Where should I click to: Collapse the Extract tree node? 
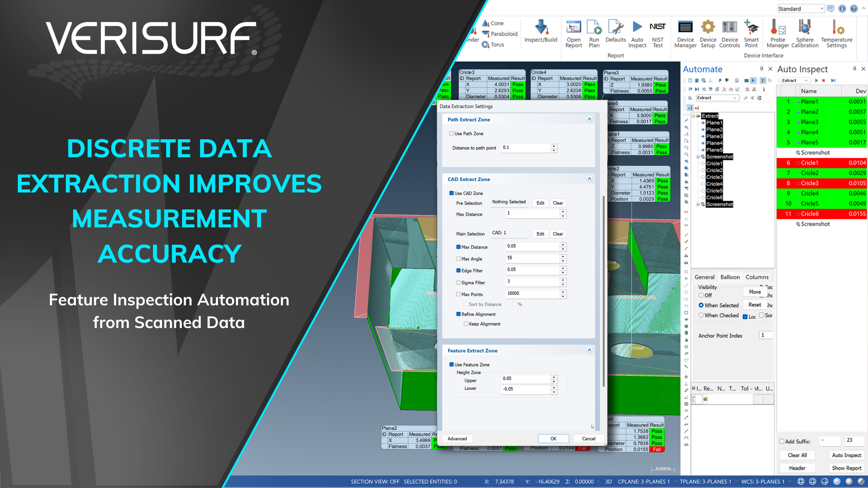694,116
